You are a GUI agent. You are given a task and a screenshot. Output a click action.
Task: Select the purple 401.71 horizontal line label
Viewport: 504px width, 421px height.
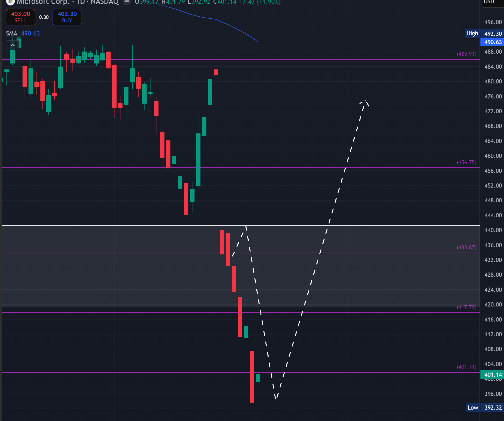(466, 367)
